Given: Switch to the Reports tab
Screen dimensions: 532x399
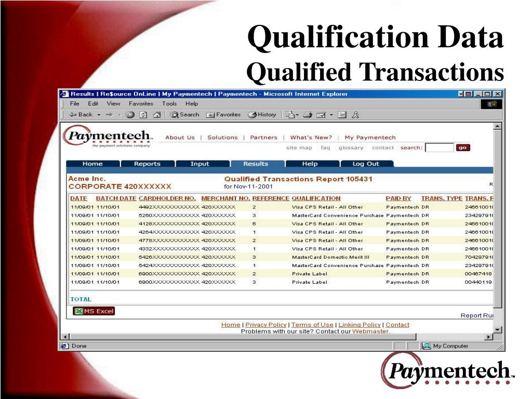Looking at the screenshot, I should tap(147, 164).
